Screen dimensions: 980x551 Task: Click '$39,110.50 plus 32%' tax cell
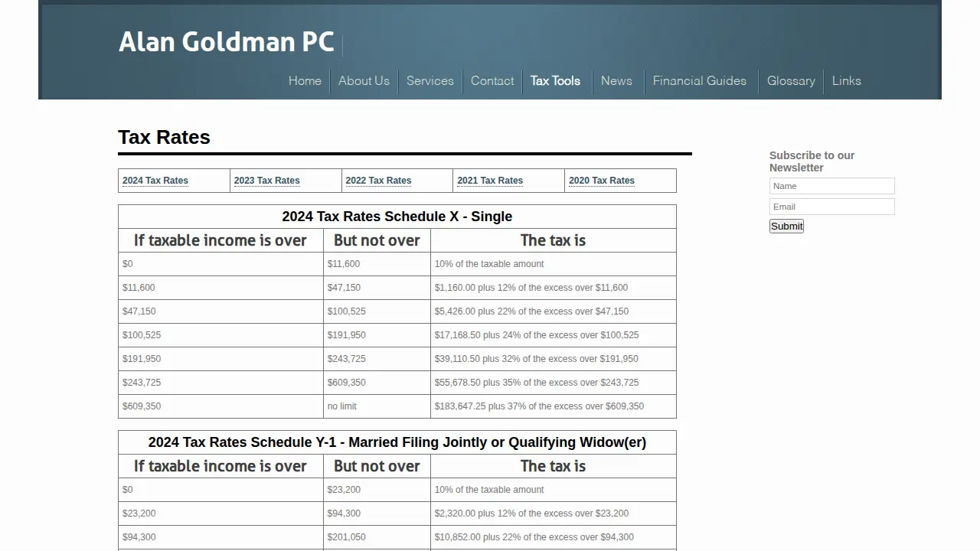(553, 359)
